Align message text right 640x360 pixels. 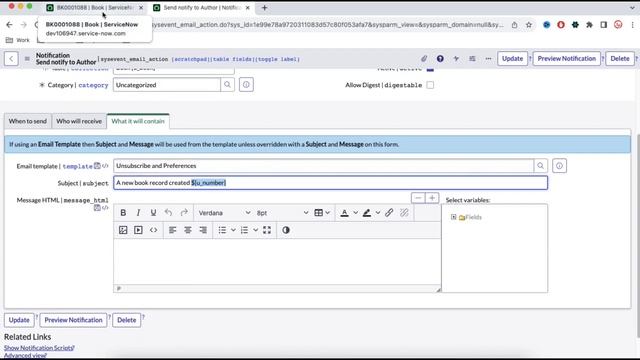203,230
